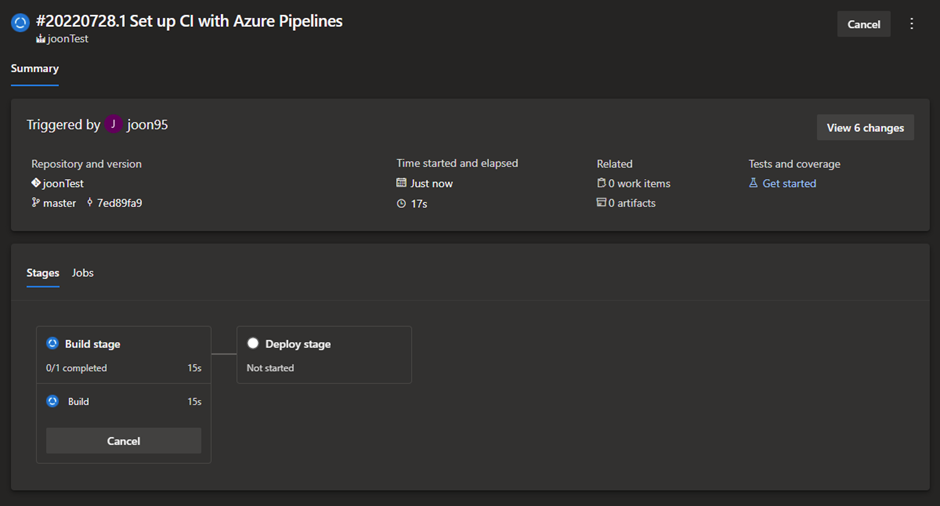Click the Deploy stage not-started circle icon

pyautogui.click(x=253, y=344)
